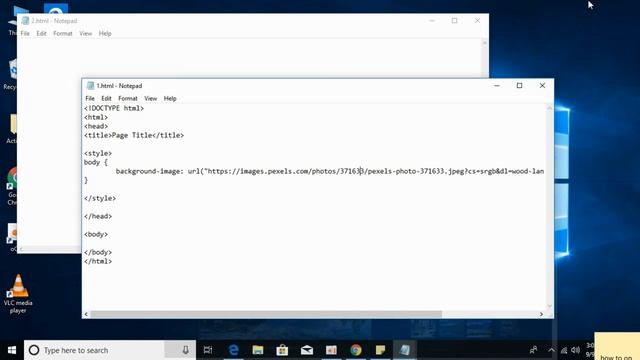Minimize the 2.html Notepad window

click(x=432, y=21)
